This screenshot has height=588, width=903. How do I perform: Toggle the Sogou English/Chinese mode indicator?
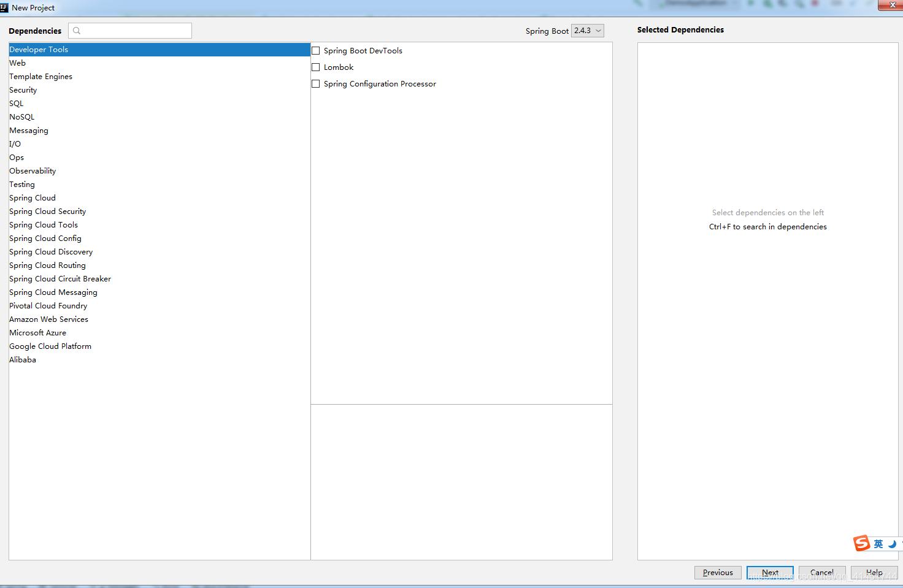point(878,544)
